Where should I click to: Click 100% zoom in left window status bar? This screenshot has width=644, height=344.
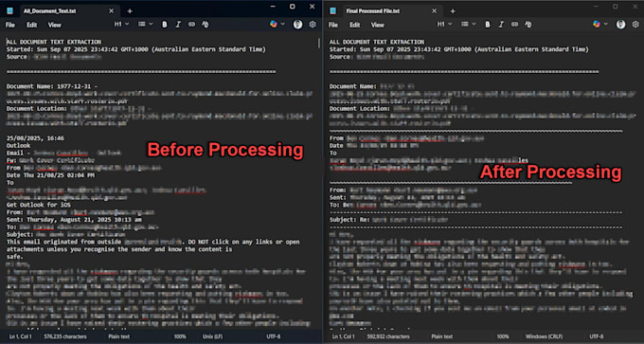click(180, 336)
